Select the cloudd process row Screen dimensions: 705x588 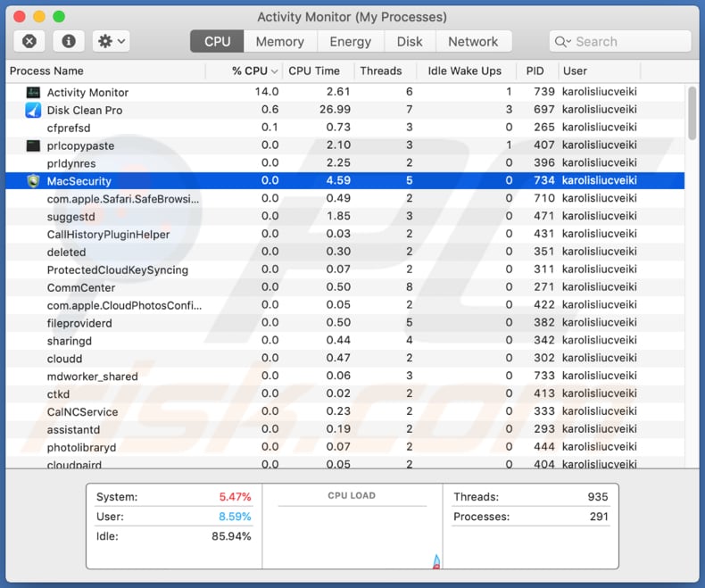click(345, 359)
